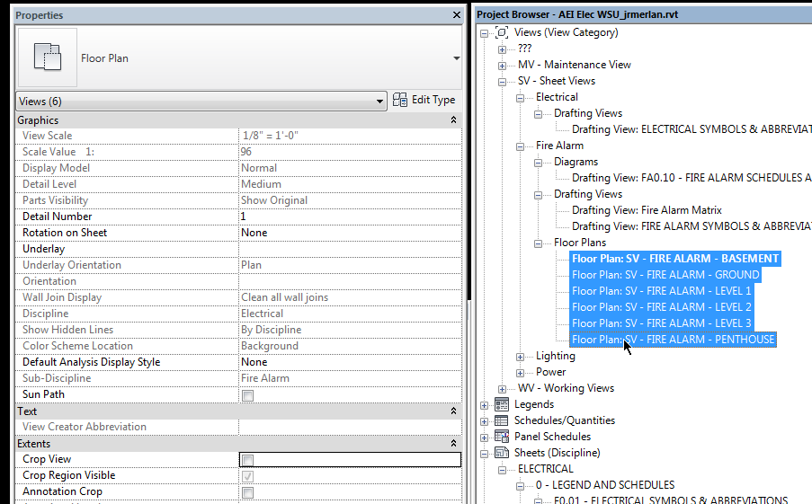Click the Detail Number value field
The width and height of the screenshot is (812, 504).
(x=349, y=217)
